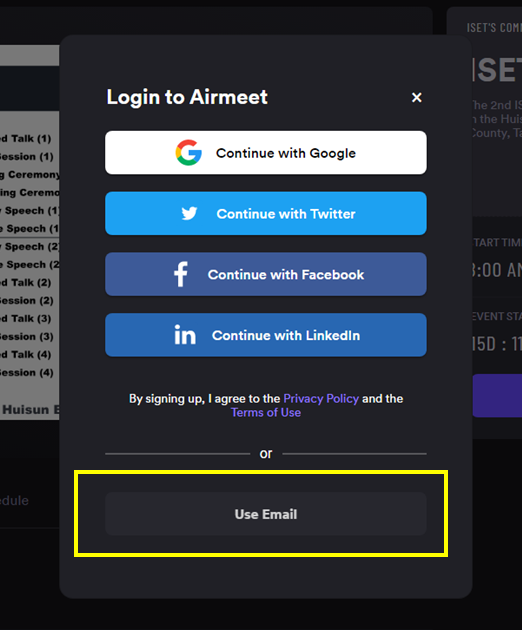Open the Terms of Use link

pyautogui.click(x=266, y=413)
